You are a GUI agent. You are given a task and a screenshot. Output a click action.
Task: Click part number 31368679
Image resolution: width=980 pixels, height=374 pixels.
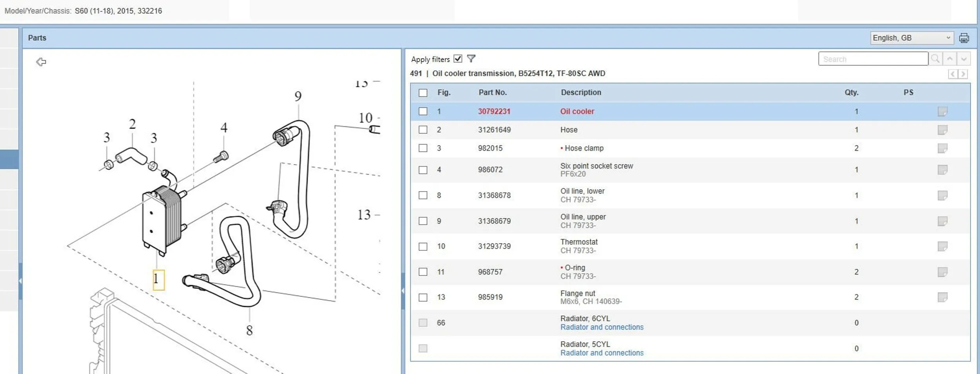(494, 221)
